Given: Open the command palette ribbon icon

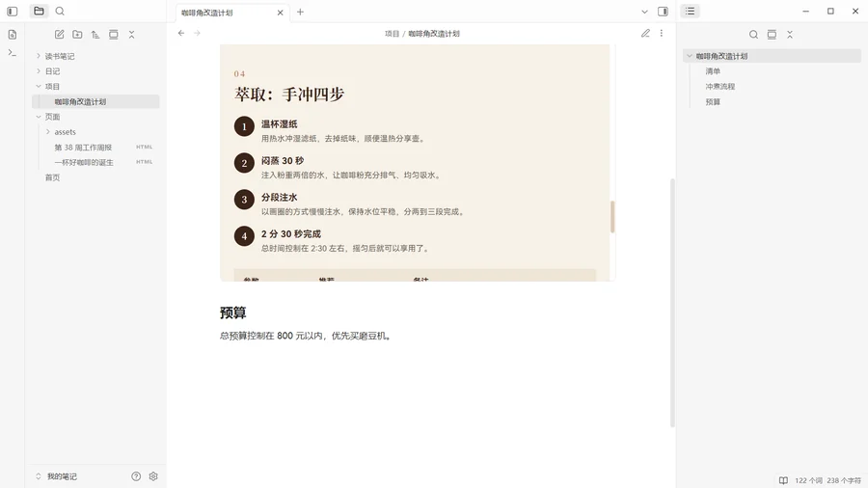Looking at the screenshot, I should tap(13, 53).
